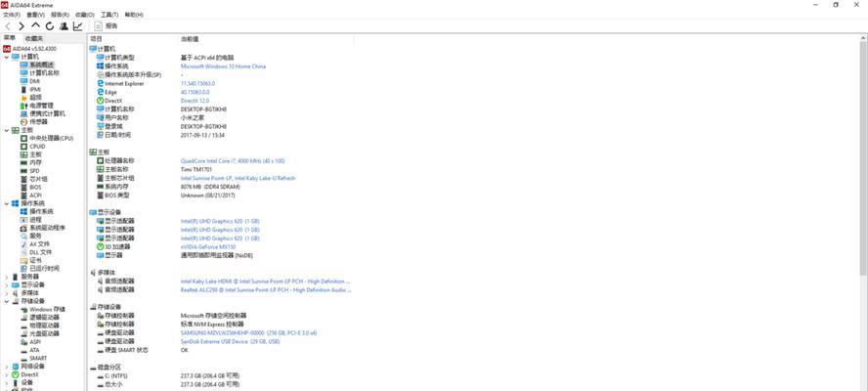The height and width of the screenshot is (391, 868).
Task: Open the 文件(F) menu
Action: (12, 15)
